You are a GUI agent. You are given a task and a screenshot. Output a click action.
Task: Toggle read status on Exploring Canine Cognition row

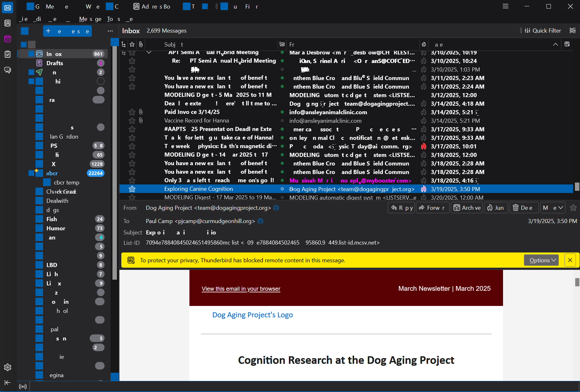(282, 189)
